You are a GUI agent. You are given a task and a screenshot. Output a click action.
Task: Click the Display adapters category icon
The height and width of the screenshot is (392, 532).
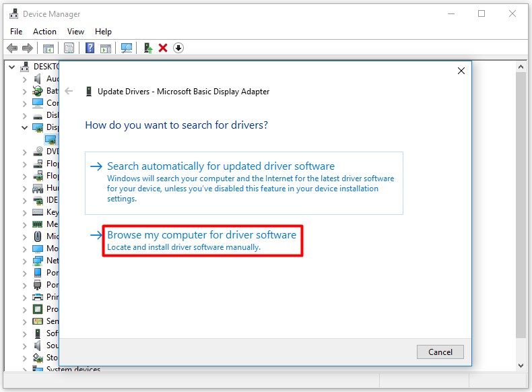37,127
